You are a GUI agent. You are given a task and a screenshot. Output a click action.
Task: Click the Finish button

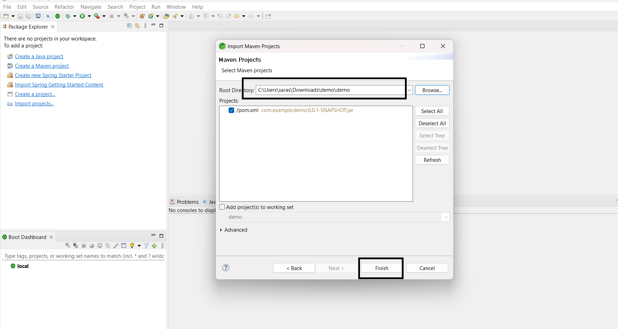382,268
